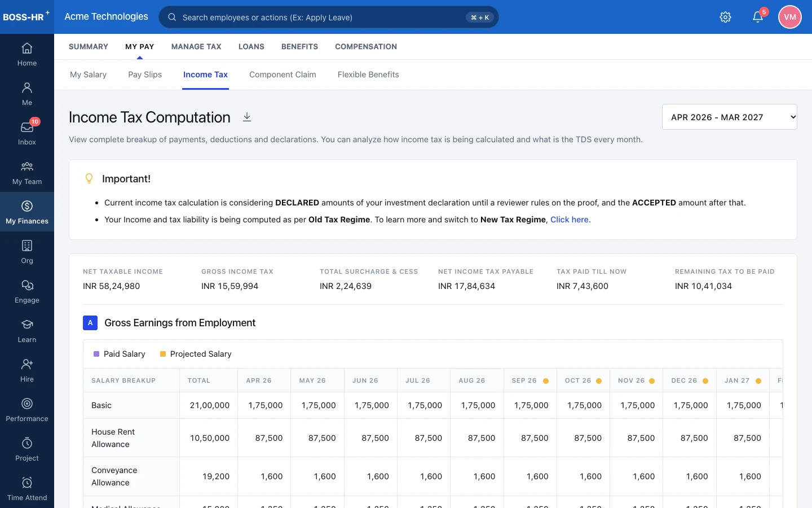The height and width of the screenshot is (508, 812).
Task: Open the settings gear icon
Action: pos(726,17)
